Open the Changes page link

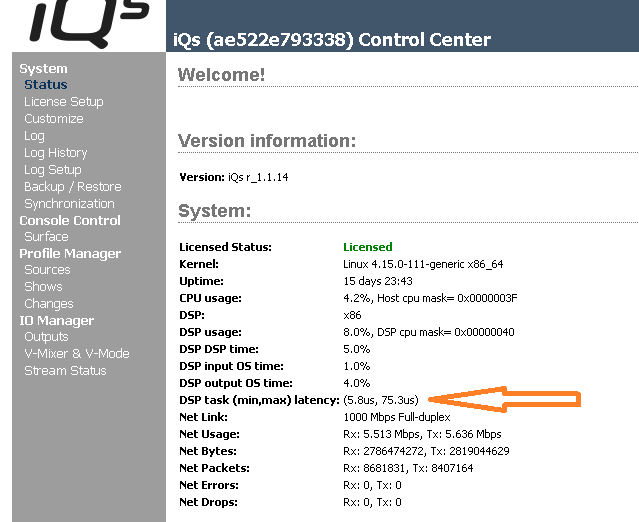click(x=48, y=304)
